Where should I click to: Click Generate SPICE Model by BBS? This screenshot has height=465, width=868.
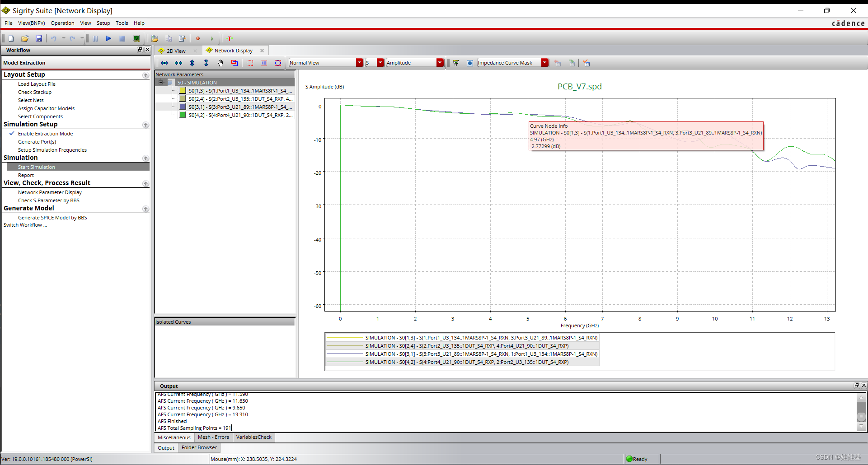pyautogui.click(x=52, y=218)
